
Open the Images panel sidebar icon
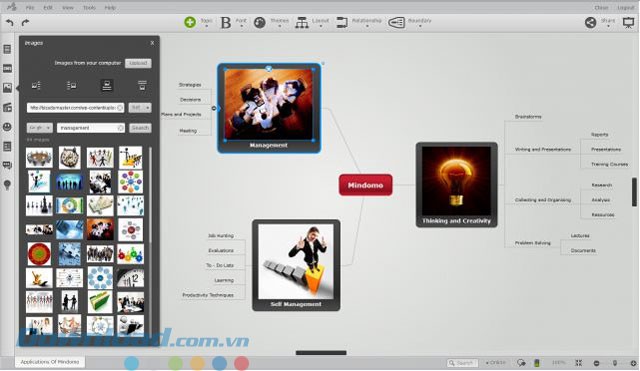[x=7, y=87]
